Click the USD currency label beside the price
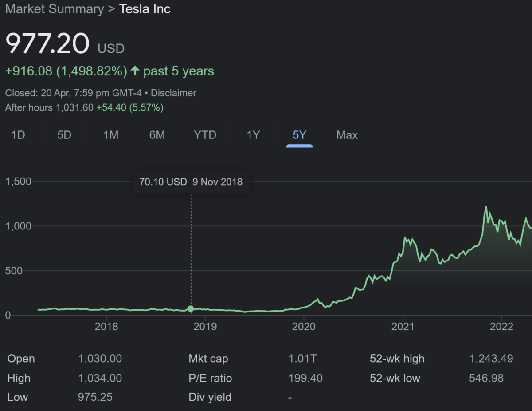The width and height of the screenshot is (532, 411). 111,48
